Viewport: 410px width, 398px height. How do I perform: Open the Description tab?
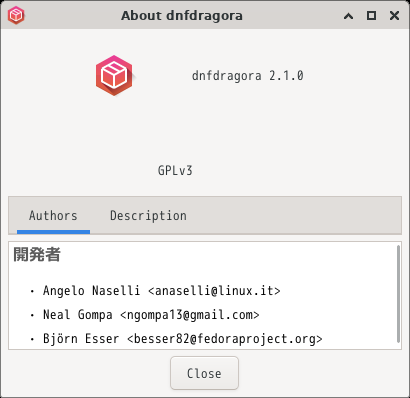tap(148, 216)
